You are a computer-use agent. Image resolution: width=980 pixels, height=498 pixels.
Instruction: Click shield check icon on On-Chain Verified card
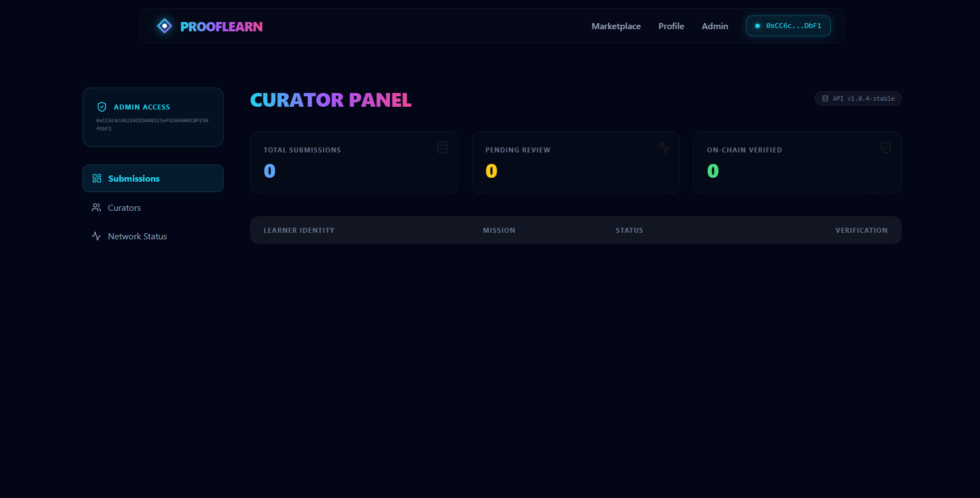pyautogui.click(x=886, y=147)
